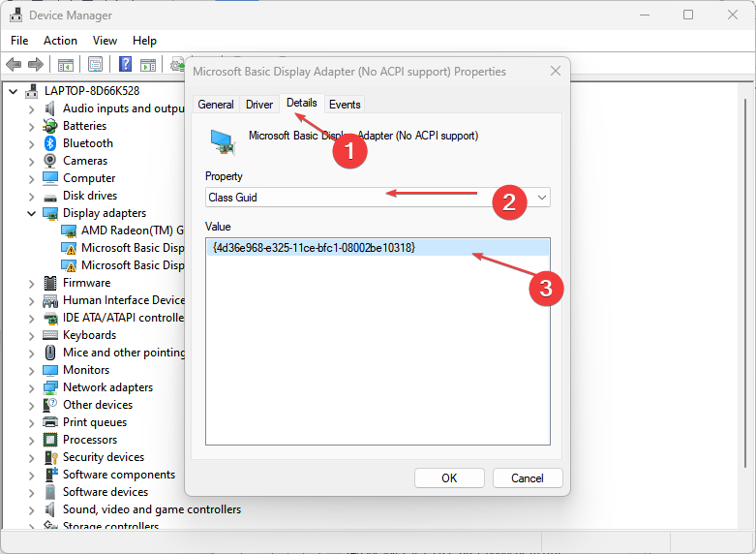Select the Details tab
This screenshot has width=756, height=554.
click(x=302, y=103)
